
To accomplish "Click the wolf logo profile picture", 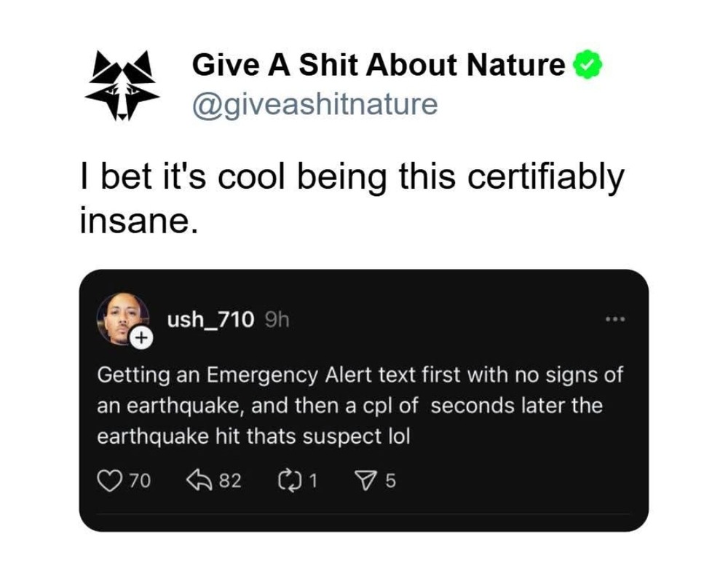I will tap(122, 85).
